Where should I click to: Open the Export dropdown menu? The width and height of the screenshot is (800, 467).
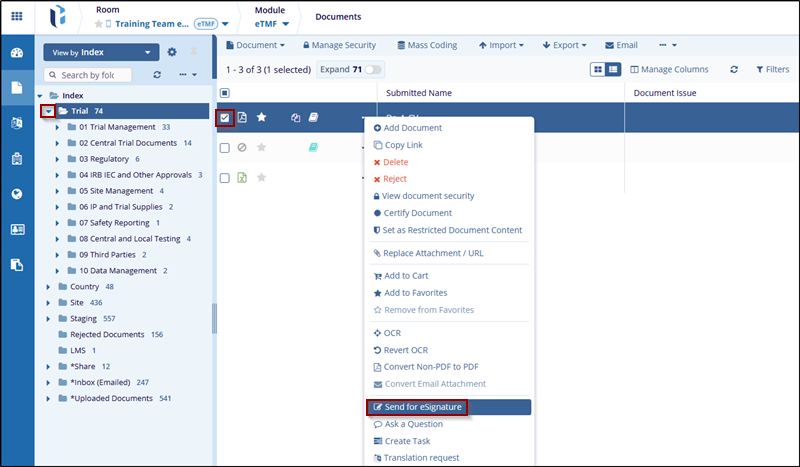click(x=566, y=45)
